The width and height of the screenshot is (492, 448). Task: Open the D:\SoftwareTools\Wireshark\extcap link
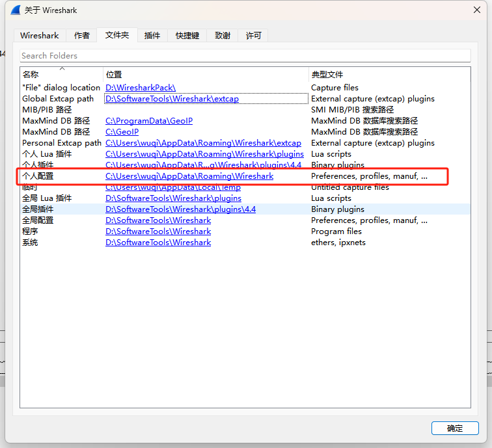(172, 99)
